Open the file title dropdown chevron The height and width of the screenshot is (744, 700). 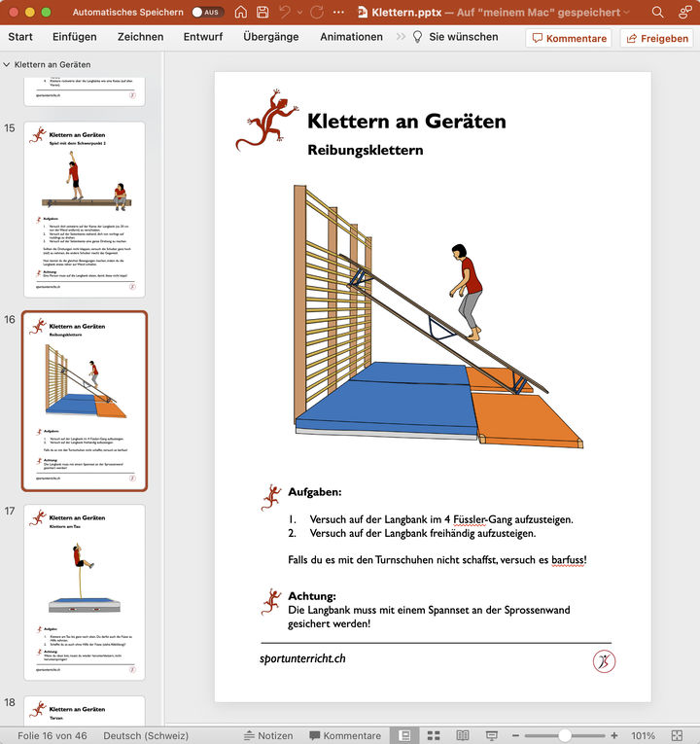pos(626,13)
